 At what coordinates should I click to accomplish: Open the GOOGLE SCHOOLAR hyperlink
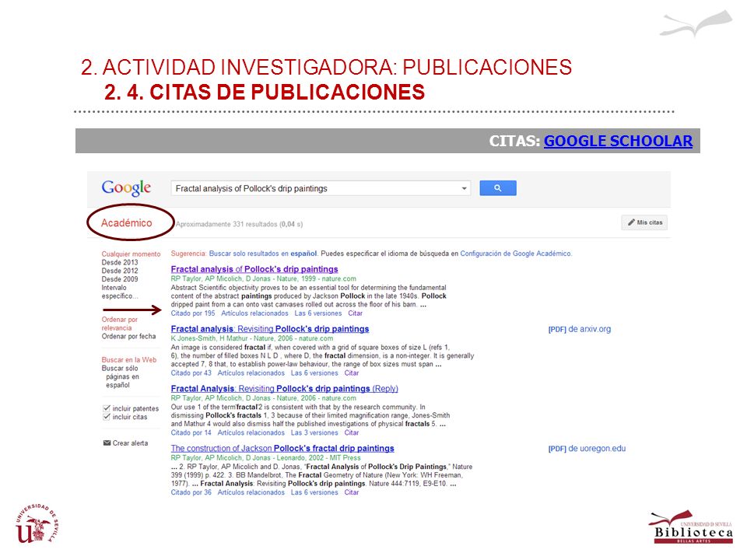(619, 141)
